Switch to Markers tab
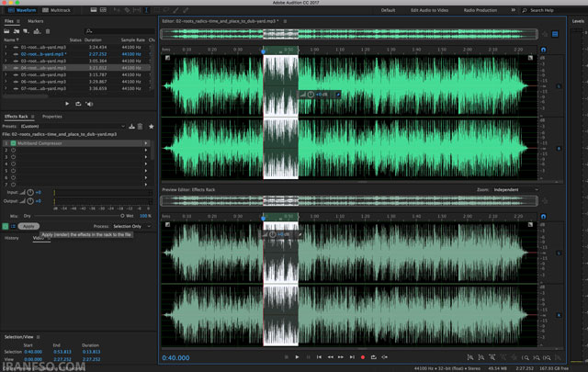The width and height of the screenshot is (588, 372). 36,21
